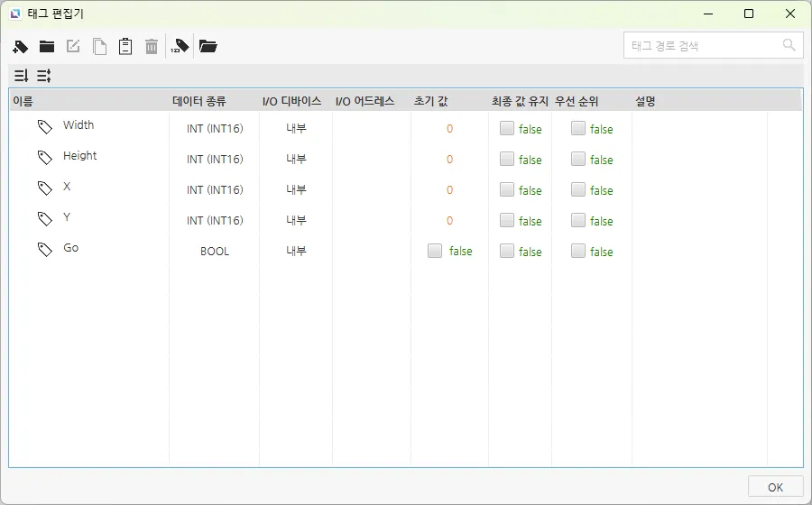
Task: Click the tag path search field
Action: click(699, 45)
